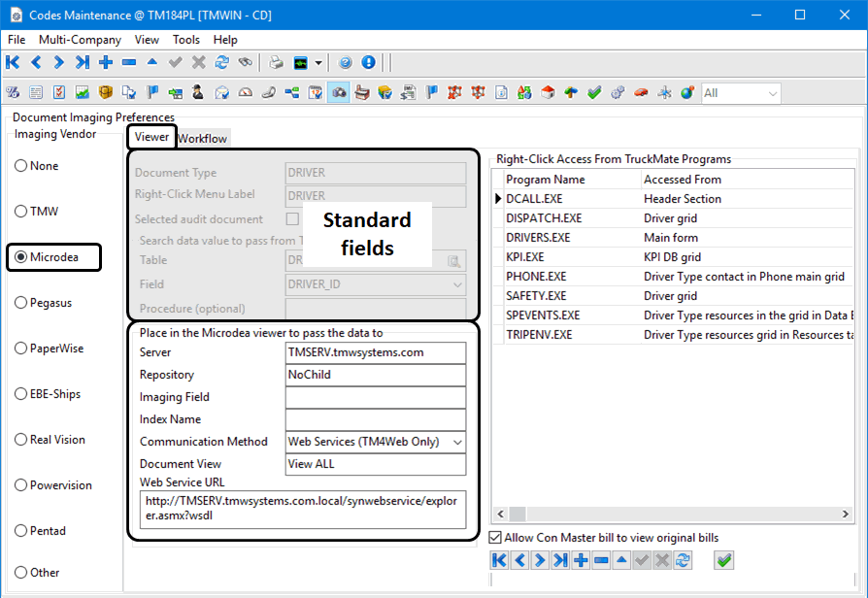Open the All filter dropdown in toolbar
Screen dimensions: 868x598
pyautogui.click(x=772, y=93)
